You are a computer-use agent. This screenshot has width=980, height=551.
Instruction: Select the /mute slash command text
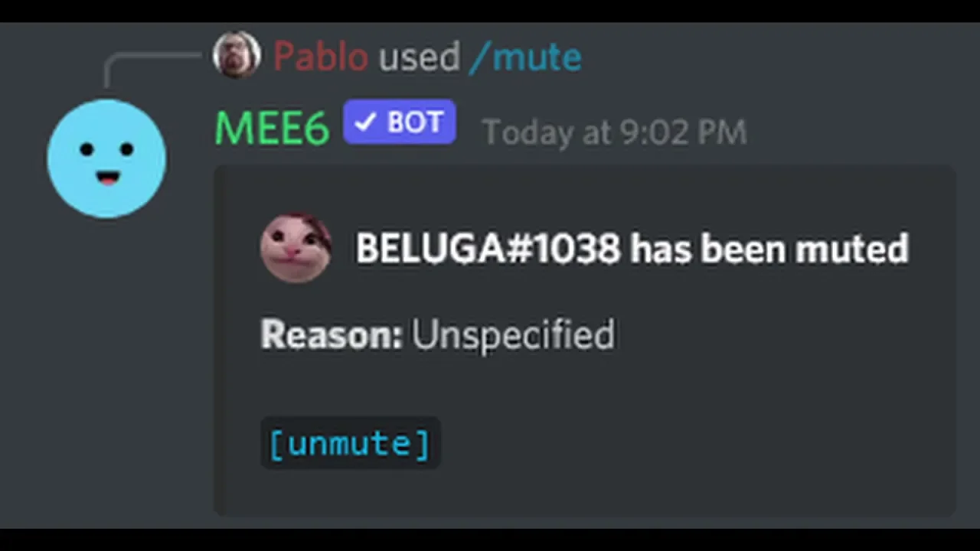pos(525,57)
